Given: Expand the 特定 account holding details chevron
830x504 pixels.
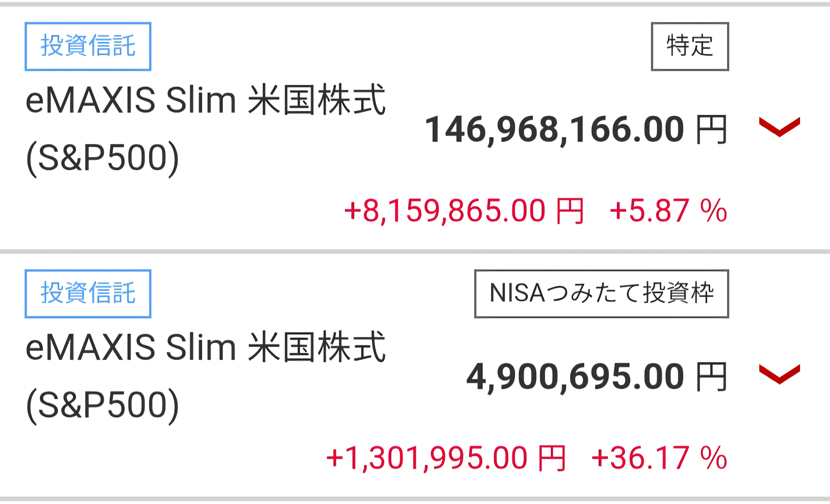Looking at the screenshot, I should (x=779, y=127).
